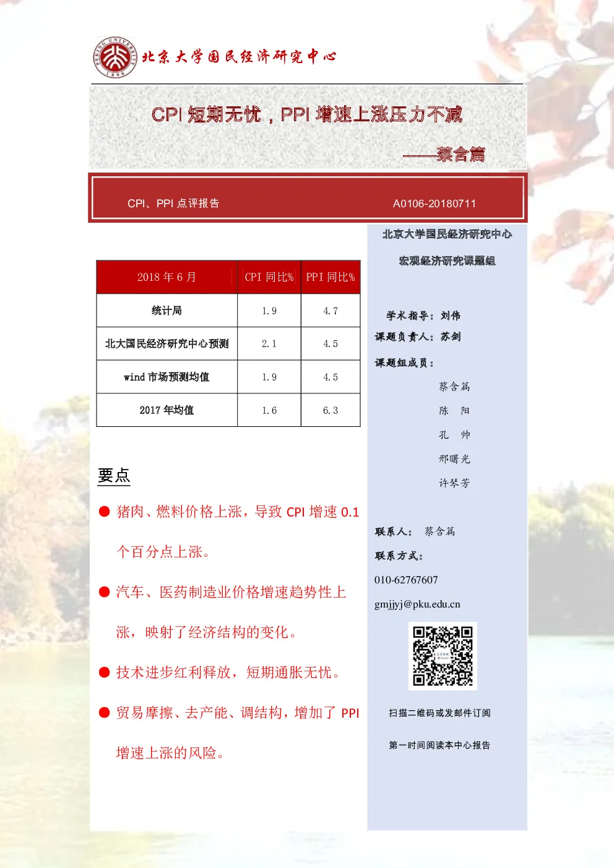Click team member name 孔帅
The width and height of the screenshot is (614, 868).
454,435
